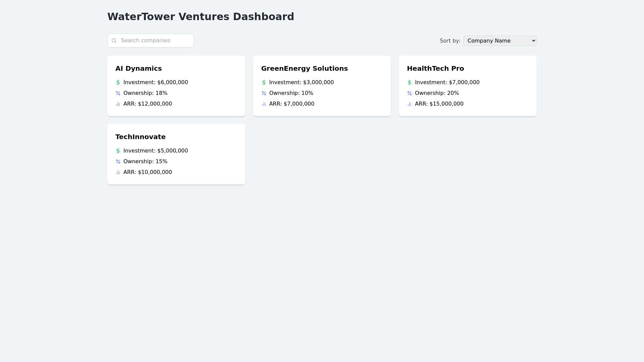Click AI Dynamics percent ownership icon
The image size is (644, 362).
[x=118, y=93]
